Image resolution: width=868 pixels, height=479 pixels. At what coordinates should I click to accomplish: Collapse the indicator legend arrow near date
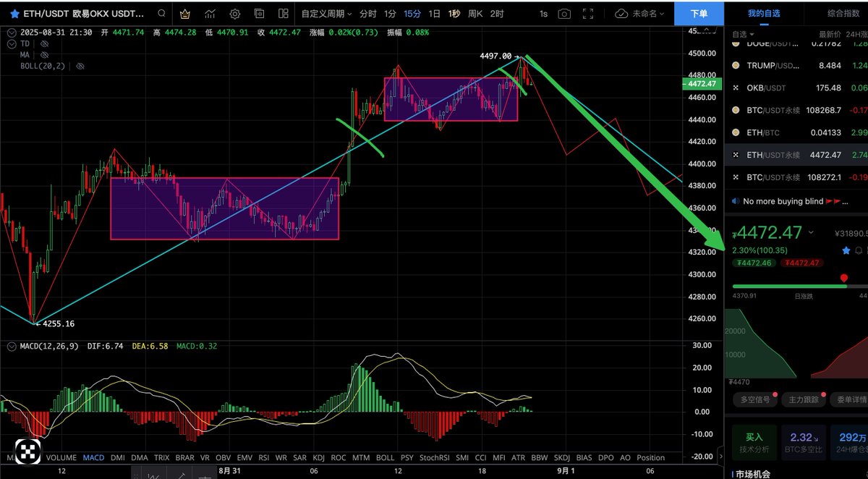pos(13,33)
